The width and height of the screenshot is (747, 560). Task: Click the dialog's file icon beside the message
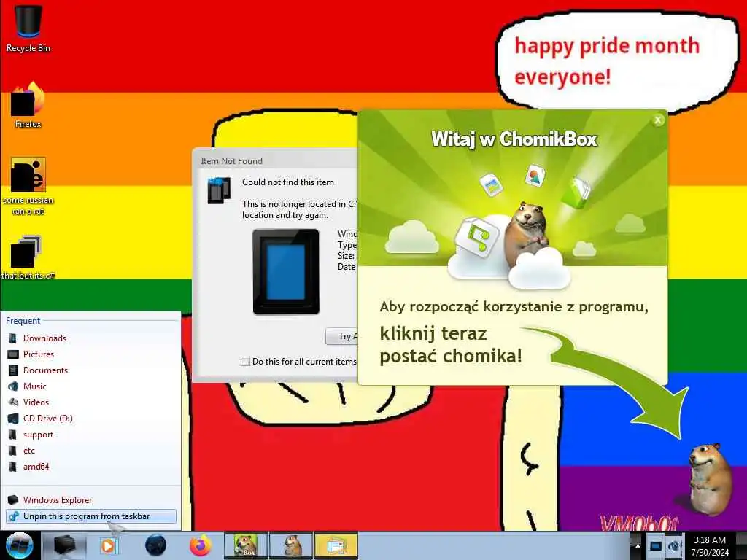219,190
